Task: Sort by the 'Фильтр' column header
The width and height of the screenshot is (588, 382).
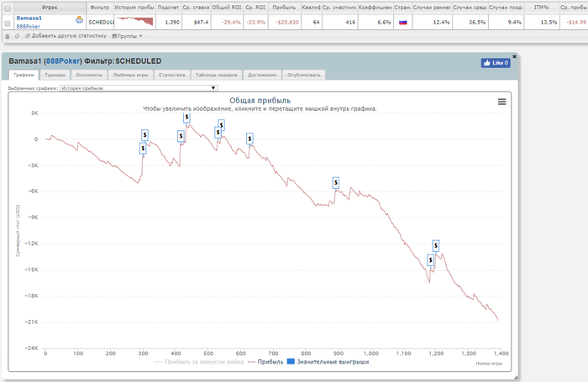Action: [100, 8]
